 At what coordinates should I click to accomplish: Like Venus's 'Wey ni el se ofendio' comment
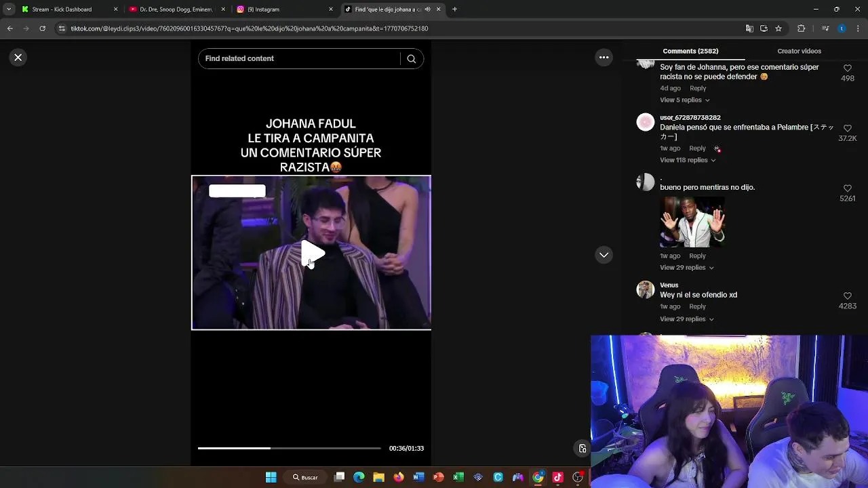pos(847,296)
